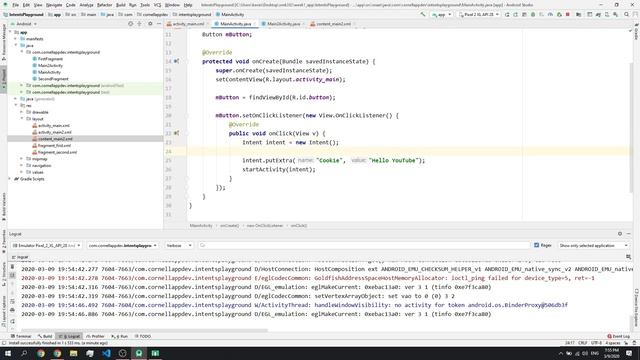Image resolution: width=640 pixels, height=360 pixels.
Task: Click the Make Project hammer icon
Action: tap(423, 14)
